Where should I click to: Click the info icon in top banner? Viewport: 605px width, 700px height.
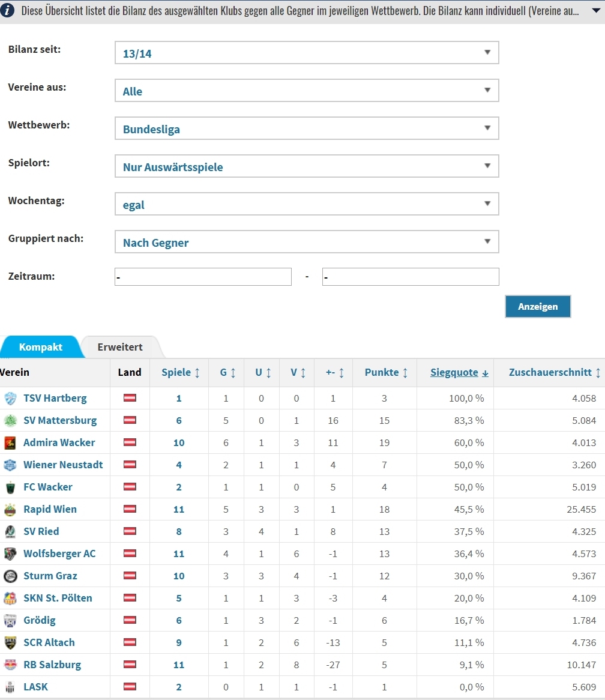[7, 10]
